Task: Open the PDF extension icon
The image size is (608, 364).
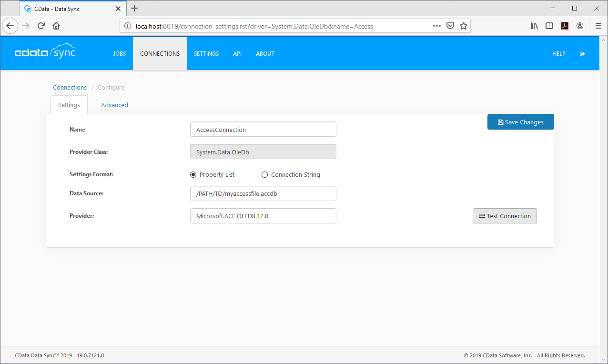Action: click(x=565, y=26)
